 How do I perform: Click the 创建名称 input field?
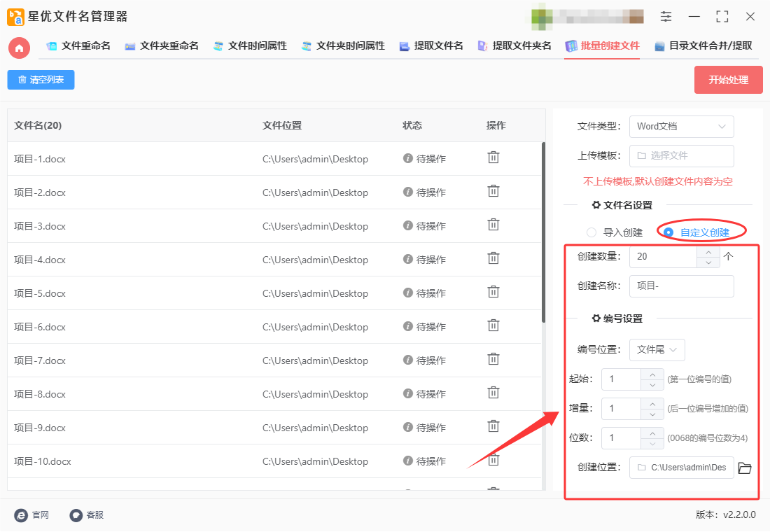pyautogui.click(x=681, y=286)
